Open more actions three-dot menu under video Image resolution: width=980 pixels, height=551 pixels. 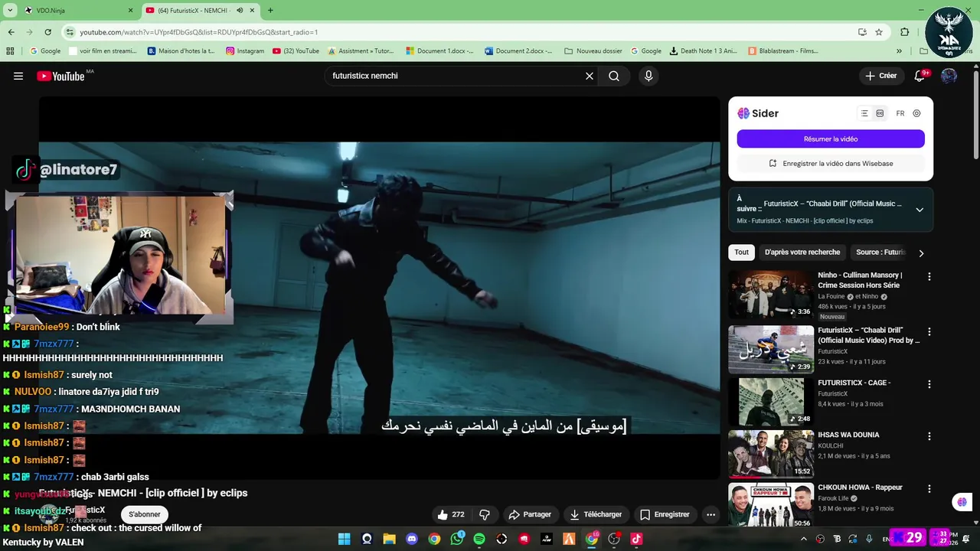pyautogui.click(x=710, y=514)
